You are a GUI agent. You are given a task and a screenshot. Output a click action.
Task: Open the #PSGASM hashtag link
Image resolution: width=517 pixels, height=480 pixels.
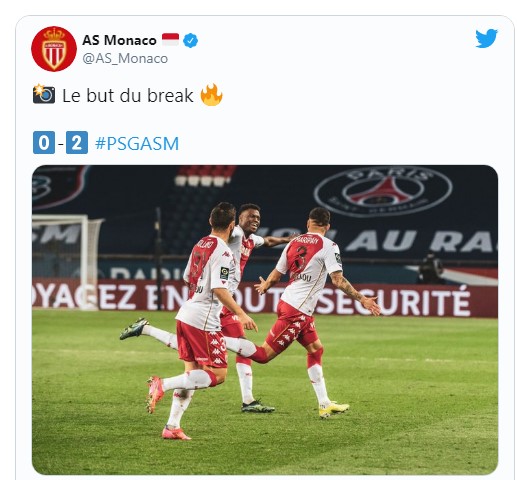click(137, 144)
